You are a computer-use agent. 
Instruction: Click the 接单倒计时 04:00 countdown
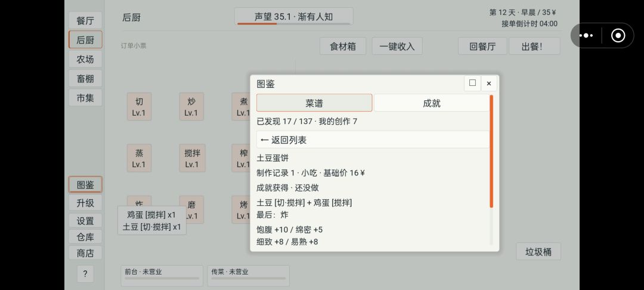pyautogui.click(x=530, y=24)
